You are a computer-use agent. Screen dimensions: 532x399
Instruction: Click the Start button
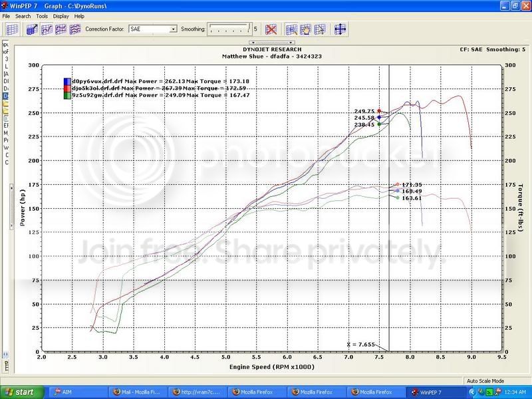(22, 392)
